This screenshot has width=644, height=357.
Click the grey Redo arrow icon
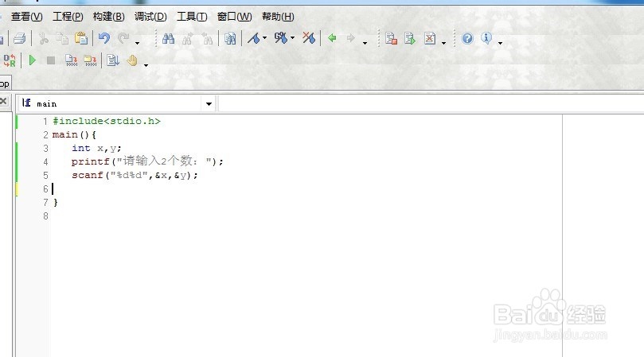click(x=123, y=39)
